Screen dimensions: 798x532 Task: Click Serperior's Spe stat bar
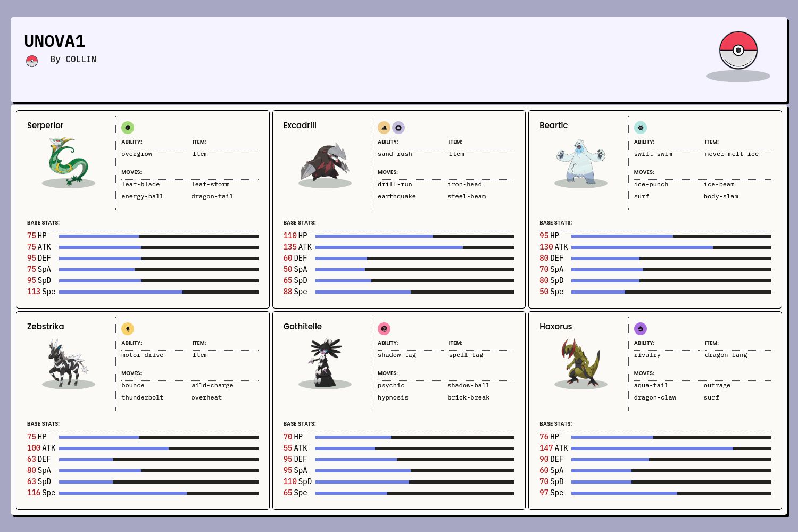point(159,292)
